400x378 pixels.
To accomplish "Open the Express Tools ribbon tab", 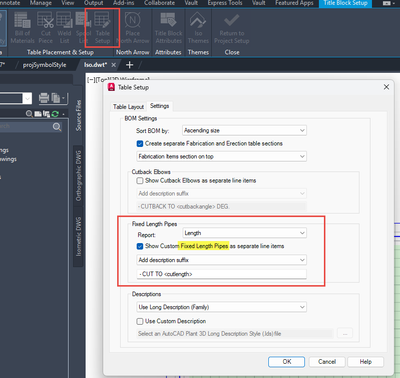I will point(225,3).
